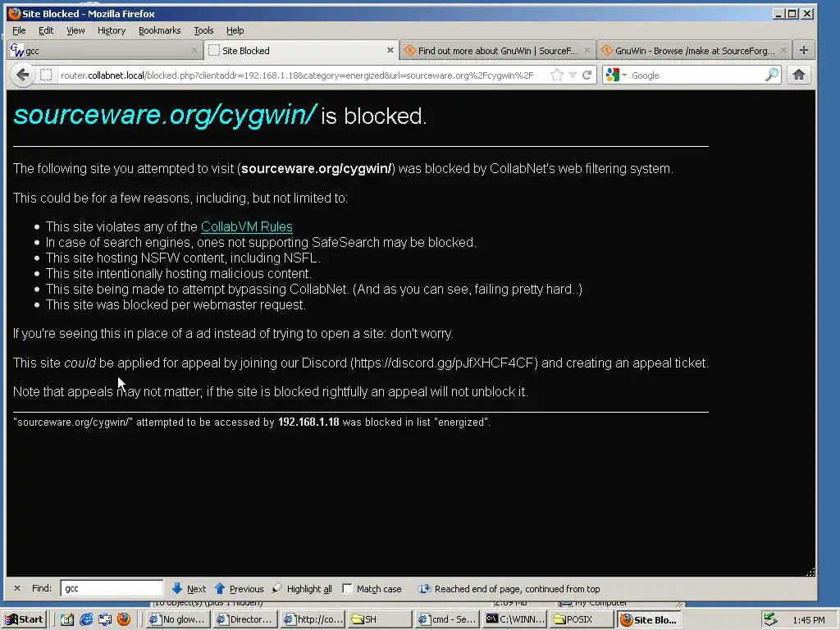
Task: Bookmark this page with the star icon
Action: (557, 75)
